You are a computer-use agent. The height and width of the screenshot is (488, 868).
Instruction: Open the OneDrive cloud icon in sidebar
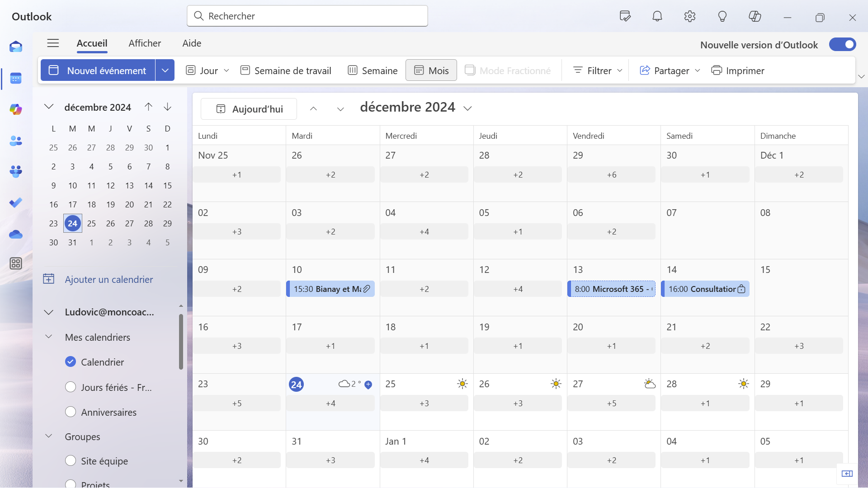tap(16, 234)
